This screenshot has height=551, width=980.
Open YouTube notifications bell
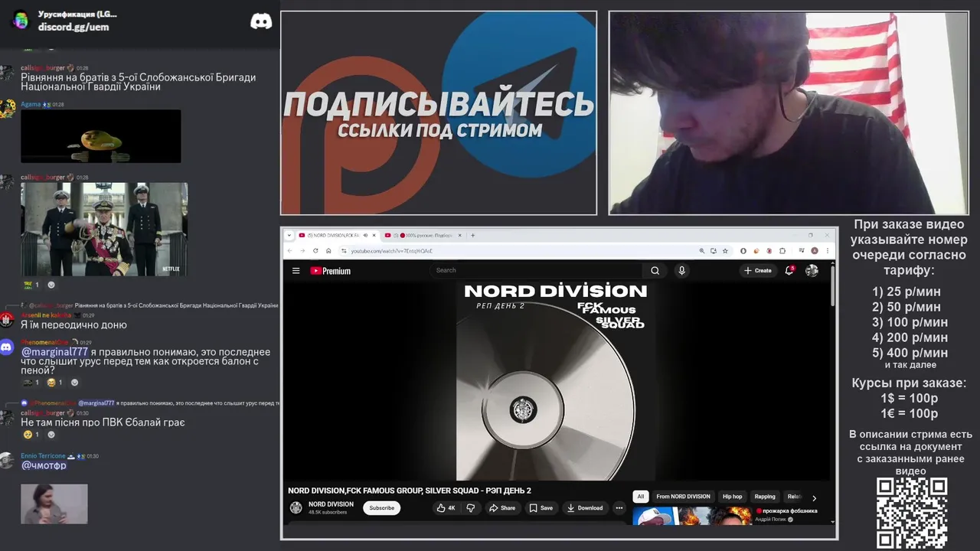click(789, 270)
